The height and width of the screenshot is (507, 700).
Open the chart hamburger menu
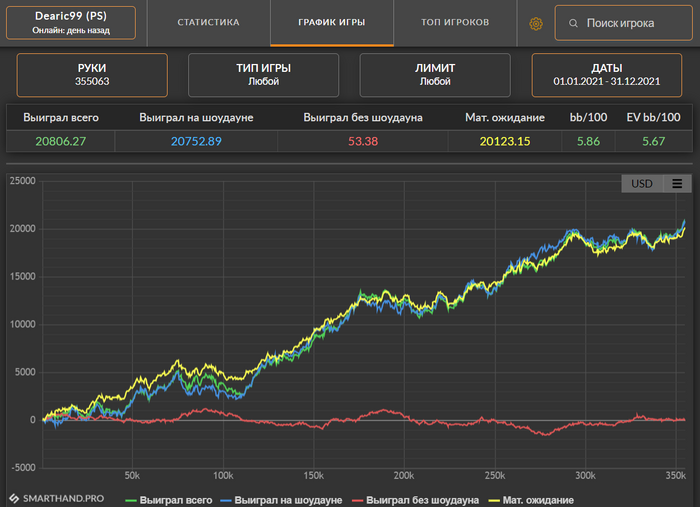pos(677,184)
